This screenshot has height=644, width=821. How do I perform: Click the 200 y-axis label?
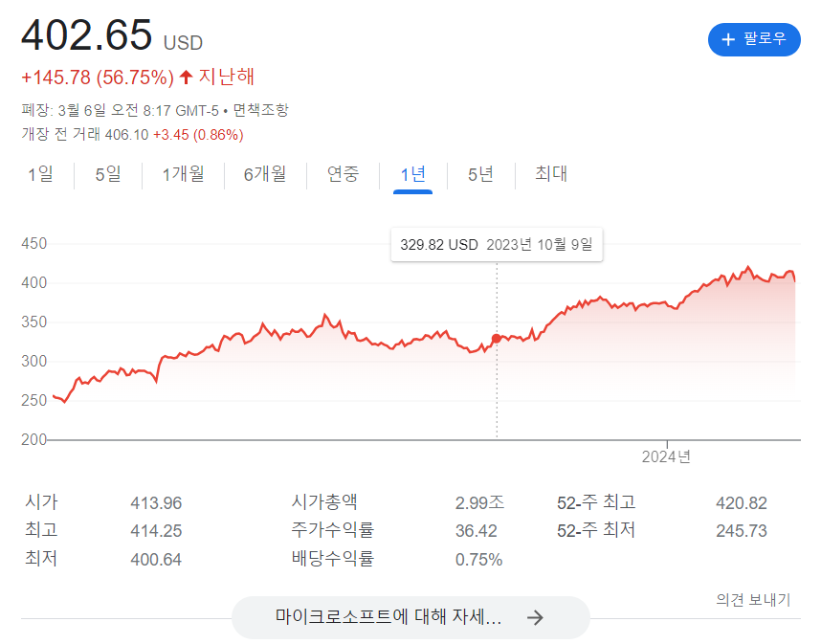point(34,439)
